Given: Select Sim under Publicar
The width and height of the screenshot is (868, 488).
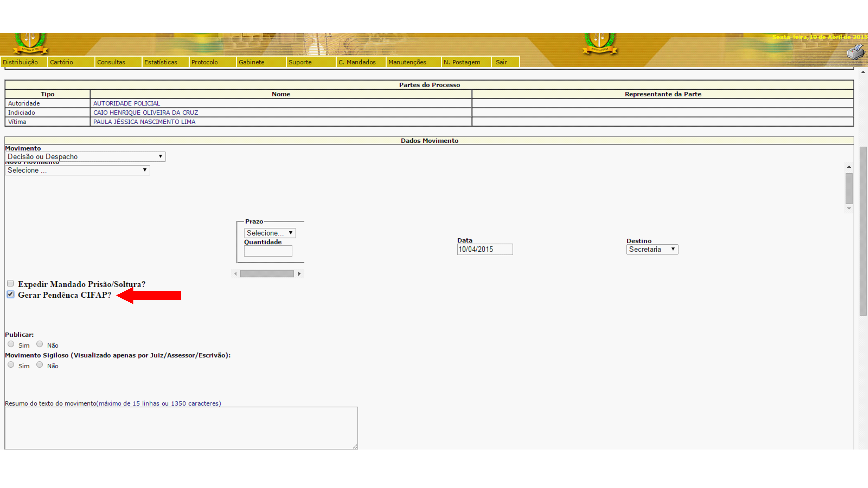Looking at the screenshot, I should [11, 344].
